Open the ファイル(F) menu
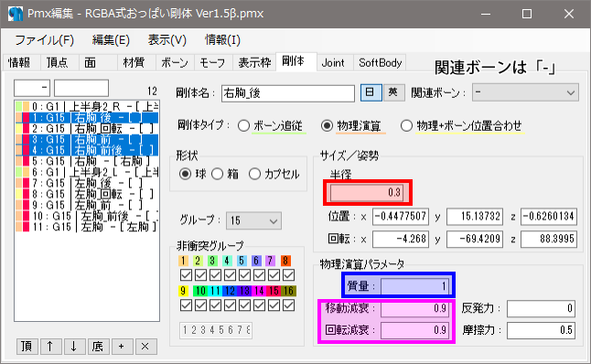Viewport: 591px width, 364px height. click(x=45, y=40)
